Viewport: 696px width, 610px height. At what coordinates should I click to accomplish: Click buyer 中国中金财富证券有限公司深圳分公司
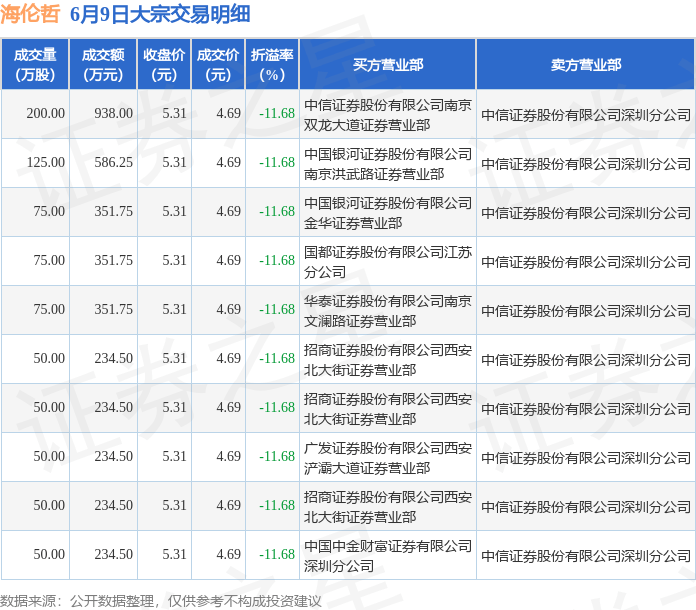(x=388, y=556)
